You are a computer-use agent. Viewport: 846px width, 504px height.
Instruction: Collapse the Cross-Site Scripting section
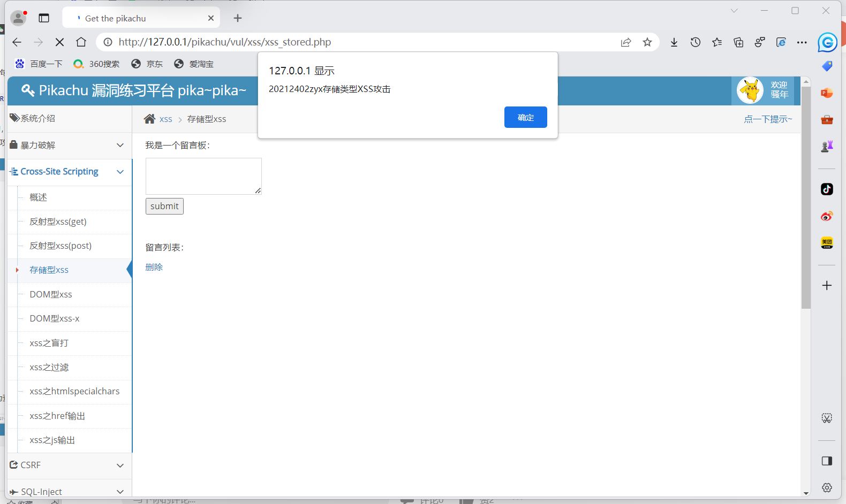point(70,172)
